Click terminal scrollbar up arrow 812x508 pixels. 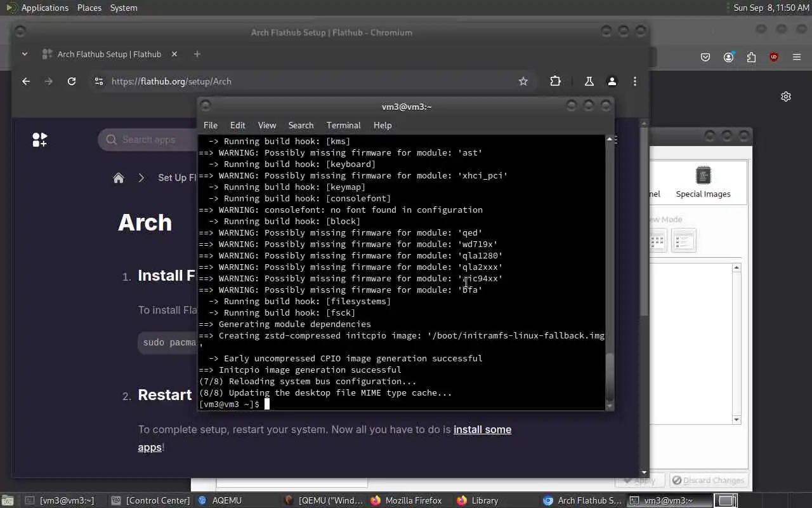click(610, 139)
